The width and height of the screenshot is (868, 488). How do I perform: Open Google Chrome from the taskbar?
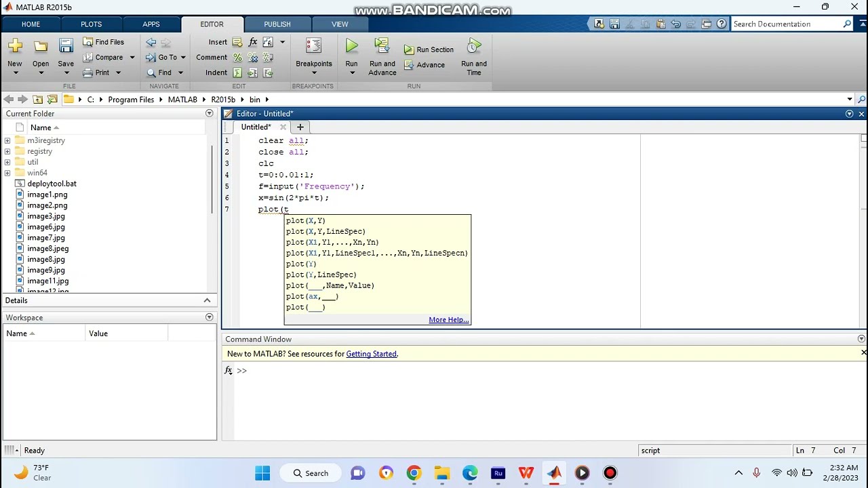click(414, 473)
